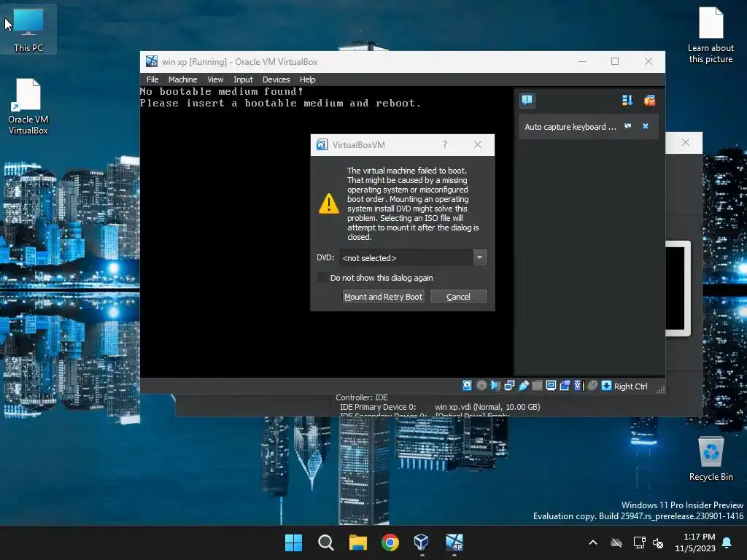Open the View menu
This screenshot has height=560, width=747.
pyautogui.click(x=215, y=79)
